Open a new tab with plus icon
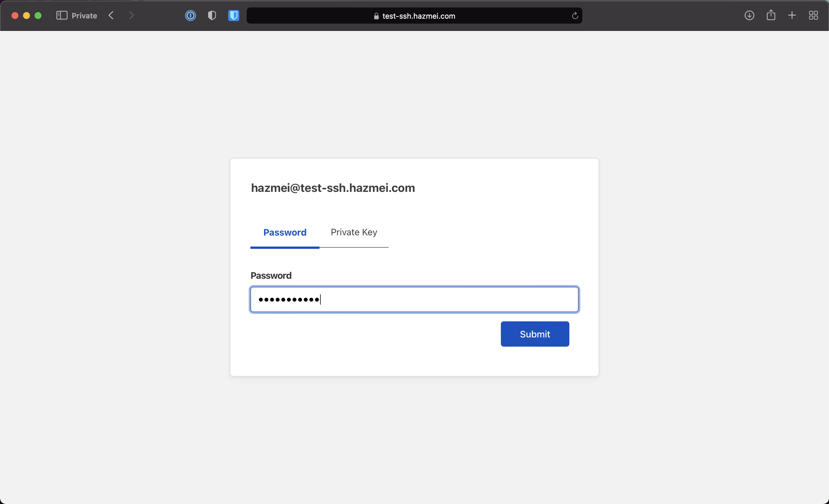 [792, 16]
